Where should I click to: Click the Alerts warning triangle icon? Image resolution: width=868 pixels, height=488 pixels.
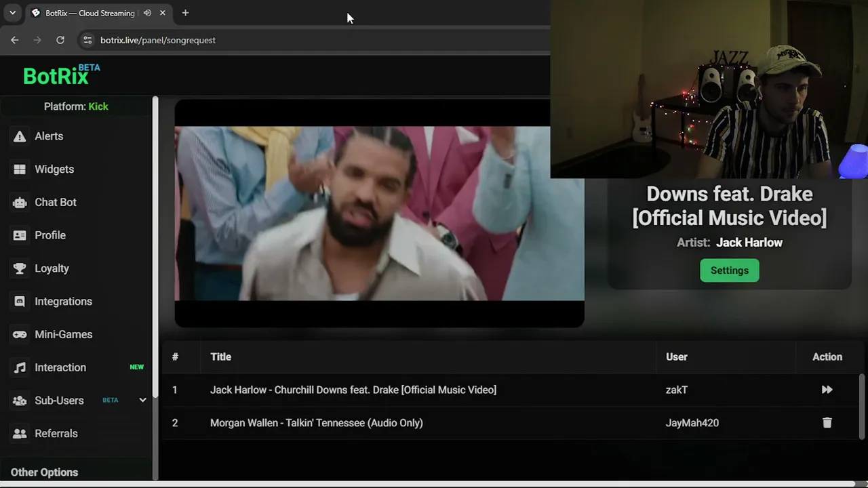(x=20, y=136)
